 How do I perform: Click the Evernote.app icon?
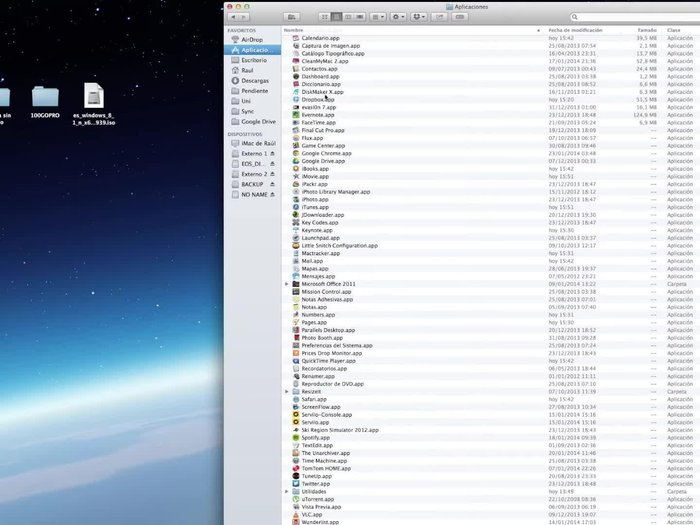point(296,115)
